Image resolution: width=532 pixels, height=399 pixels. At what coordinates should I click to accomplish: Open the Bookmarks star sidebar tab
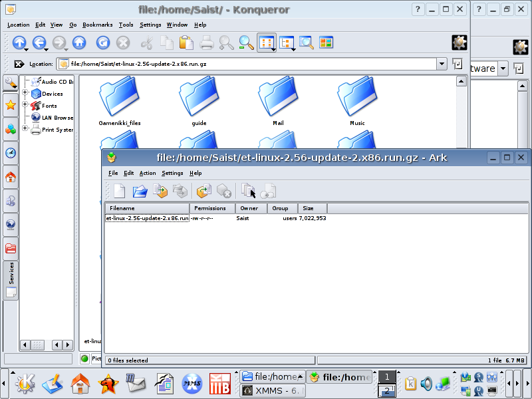[x=11, y=105]
